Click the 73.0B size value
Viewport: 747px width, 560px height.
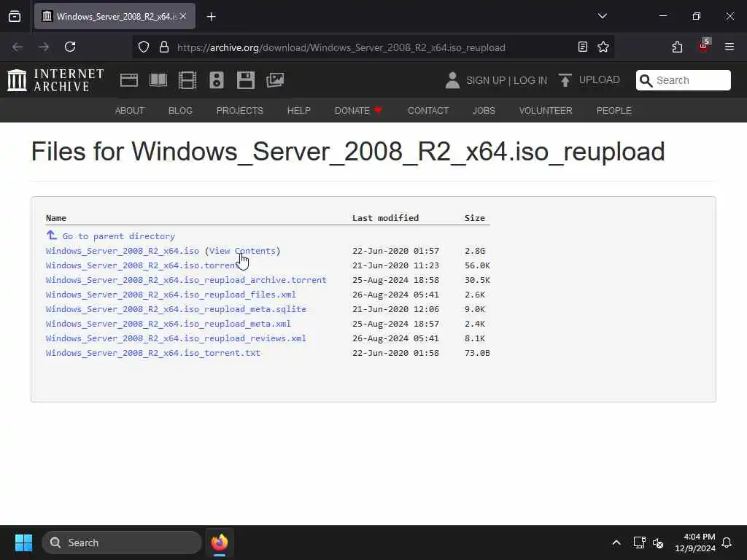[477, 353]
